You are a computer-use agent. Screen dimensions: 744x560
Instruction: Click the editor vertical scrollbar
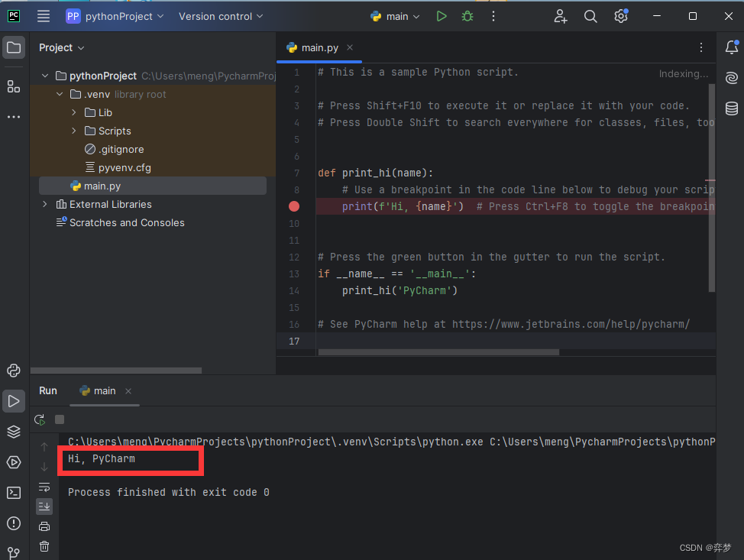[711, 187]
